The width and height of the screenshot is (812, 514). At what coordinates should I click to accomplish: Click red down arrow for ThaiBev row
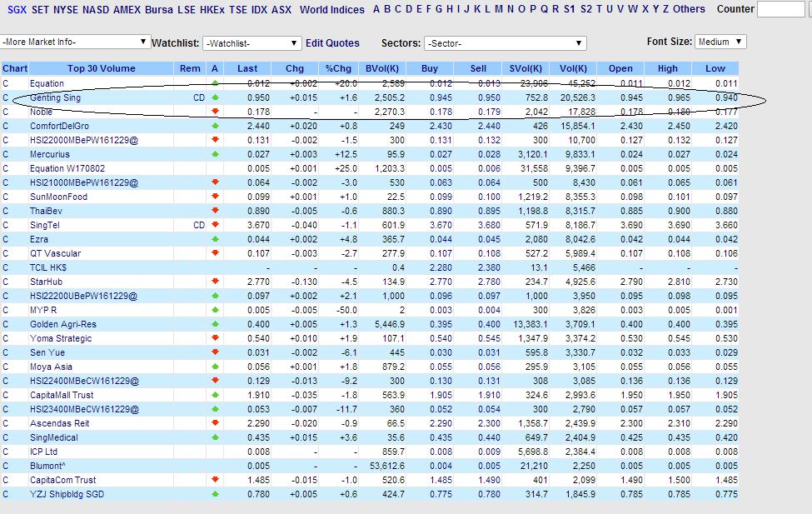(216, 211)
